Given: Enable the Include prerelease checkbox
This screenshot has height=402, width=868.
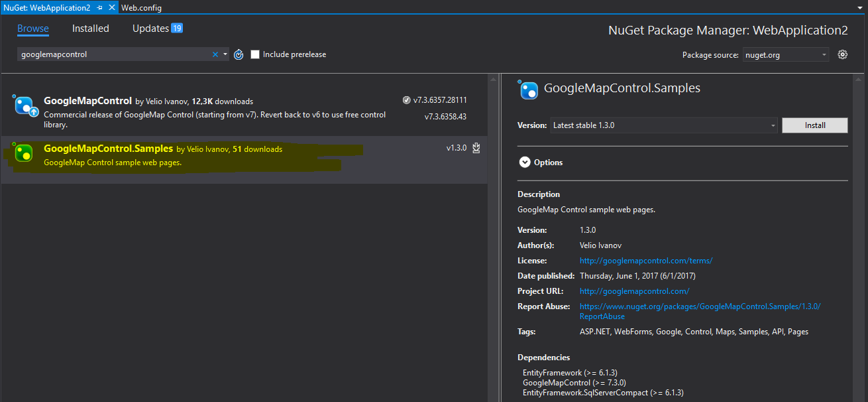Looking at the screenshot, I should 255,54.
